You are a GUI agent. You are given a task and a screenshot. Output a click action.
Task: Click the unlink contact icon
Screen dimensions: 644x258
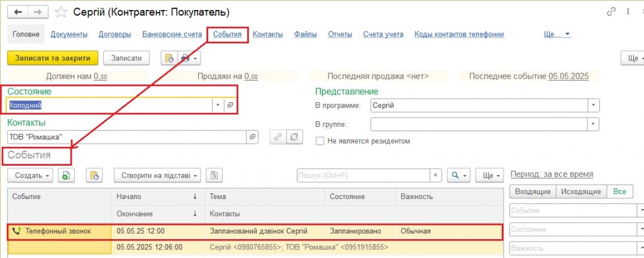293,137
